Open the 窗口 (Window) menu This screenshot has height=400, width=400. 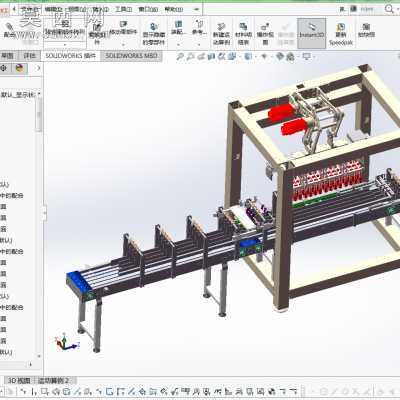tap(148, 10)
